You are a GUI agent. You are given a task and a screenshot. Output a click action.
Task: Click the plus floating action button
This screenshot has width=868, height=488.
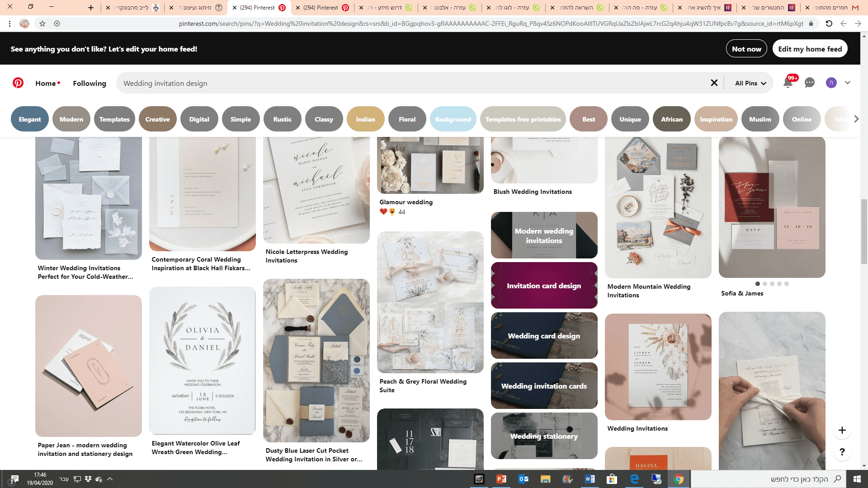842,430
